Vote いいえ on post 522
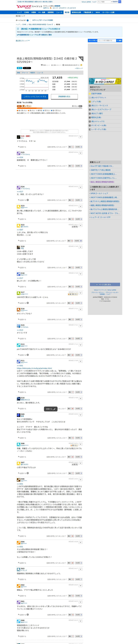This screenshot has width=138, height=644. pyautogui.click(x=78, y=241)
